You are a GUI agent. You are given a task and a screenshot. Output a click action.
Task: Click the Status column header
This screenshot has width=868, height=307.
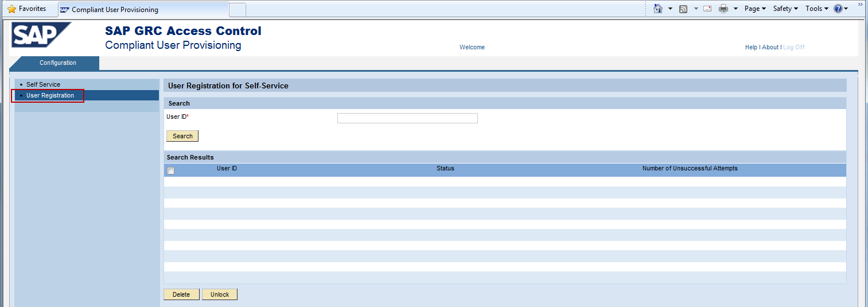[445, 169]
